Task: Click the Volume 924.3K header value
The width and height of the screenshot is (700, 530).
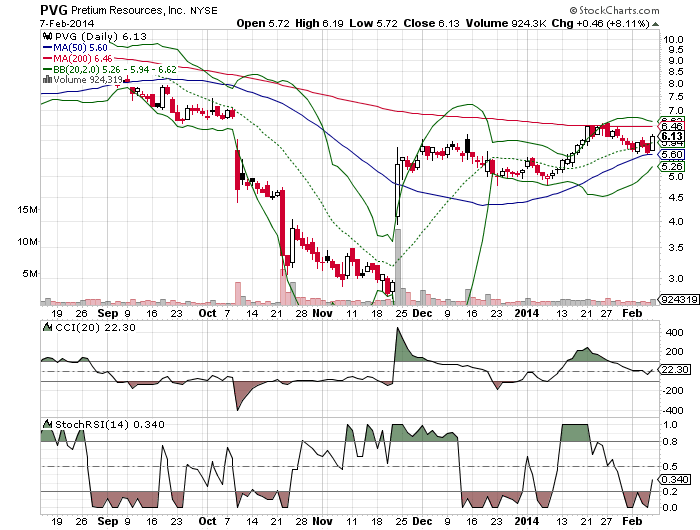Action: [x=506, y=23]
